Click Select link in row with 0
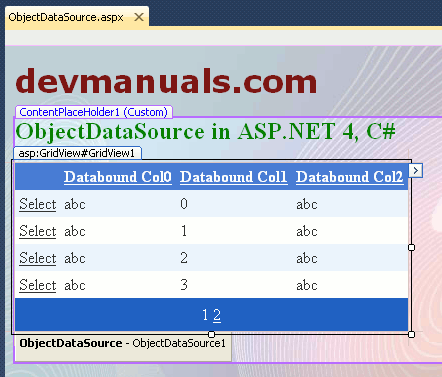The width and height of the screenshot is (442, 377). [38, 204]
